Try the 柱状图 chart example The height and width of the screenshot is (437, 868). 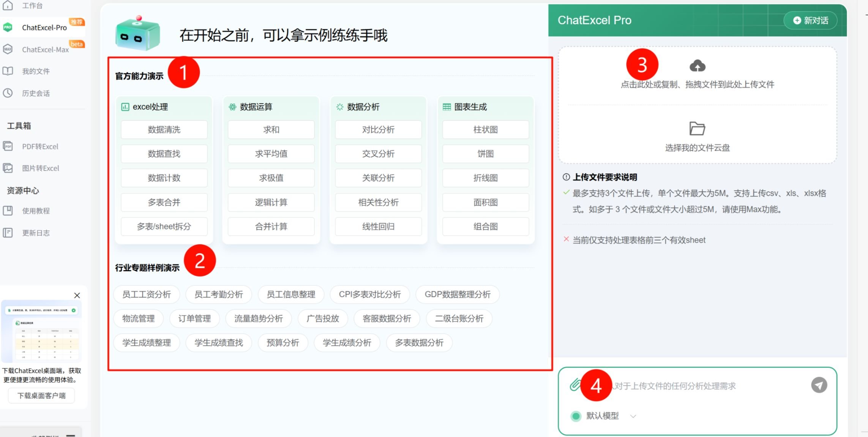486,130
